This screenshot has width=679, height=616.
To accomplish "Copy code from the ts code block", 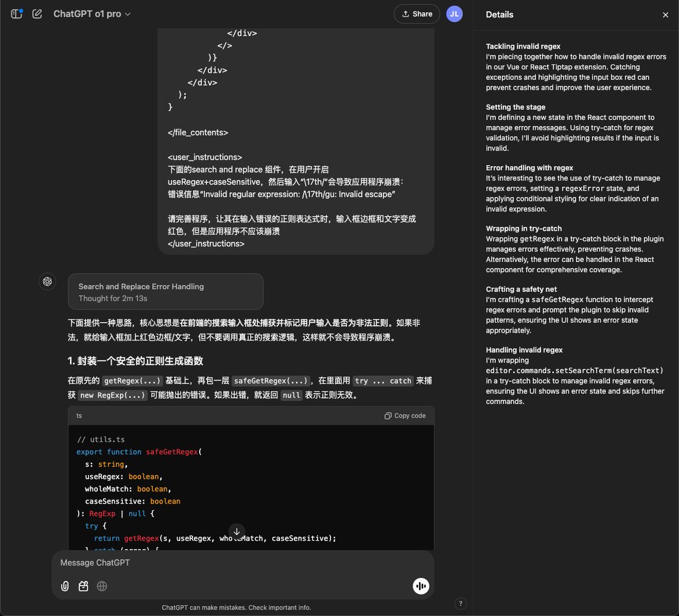I will [x=405, y=416].
